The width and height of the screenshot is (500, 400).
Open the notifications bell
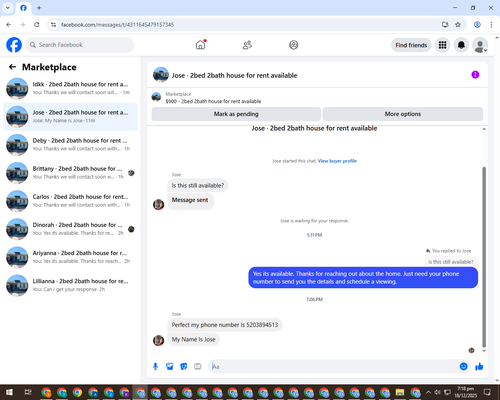(461, 45)
